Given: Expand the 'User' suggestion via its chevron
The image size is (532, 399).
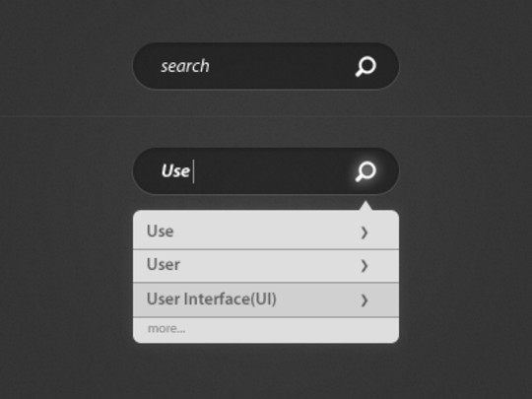Looking at the screenshot, I should pos(365,266).
